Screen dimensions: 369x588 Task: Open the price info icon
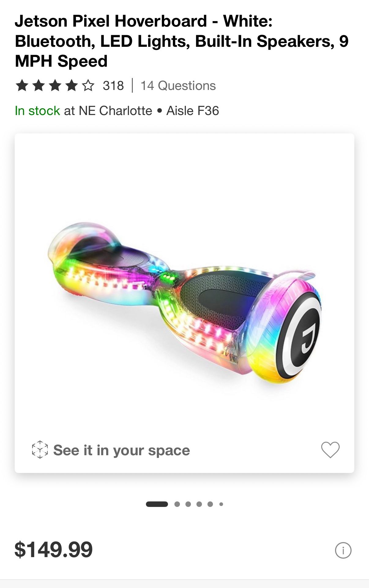343,550
